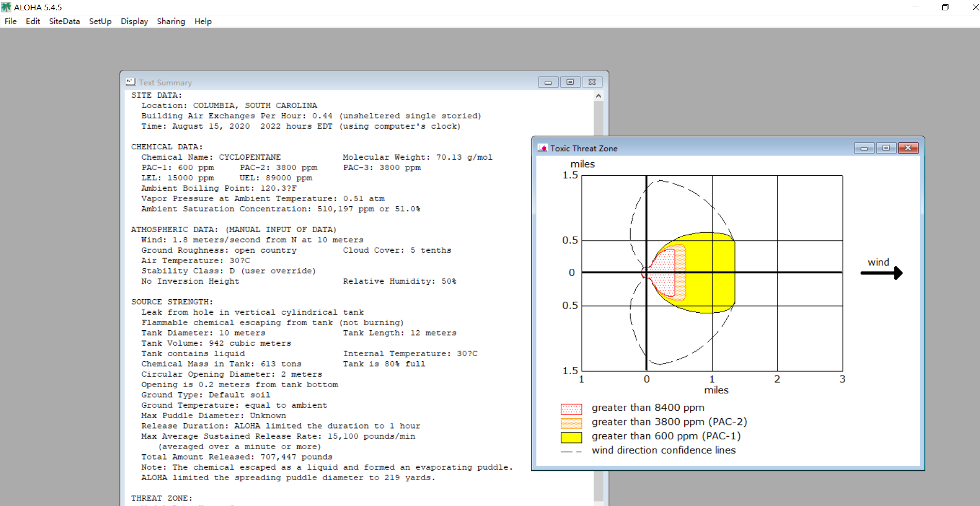Click the Toxic Threat Zone window icon

pyautogui.click(x=542, y=148)
